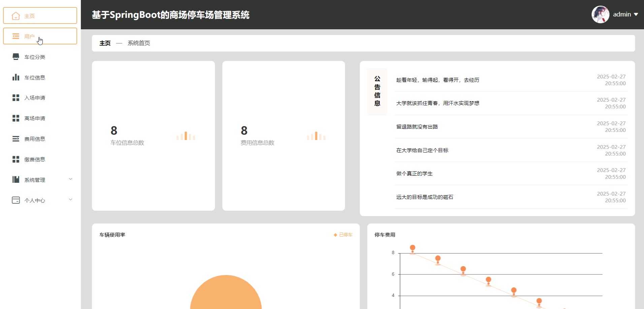Click the 费用信息 list icon

[16, 139]
